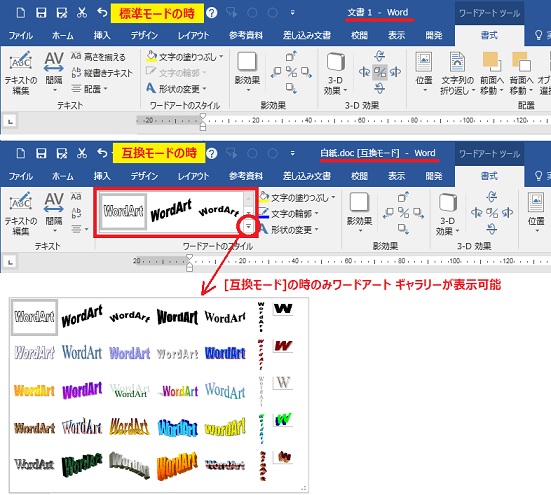551x495 pixels.
Task: Choose yellow wavy WordArt style in fourth row
Action: 225,427
